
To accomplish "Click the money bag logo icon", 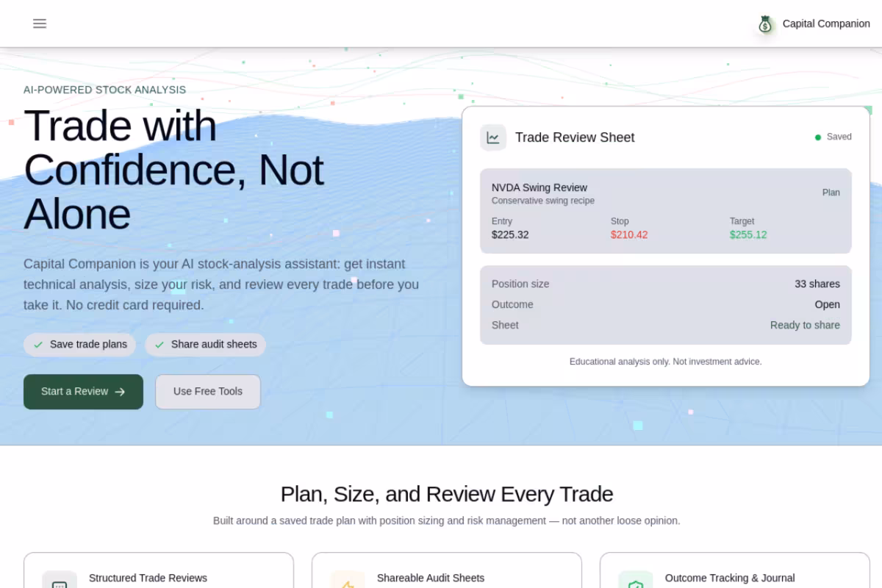I will (765, 24).
